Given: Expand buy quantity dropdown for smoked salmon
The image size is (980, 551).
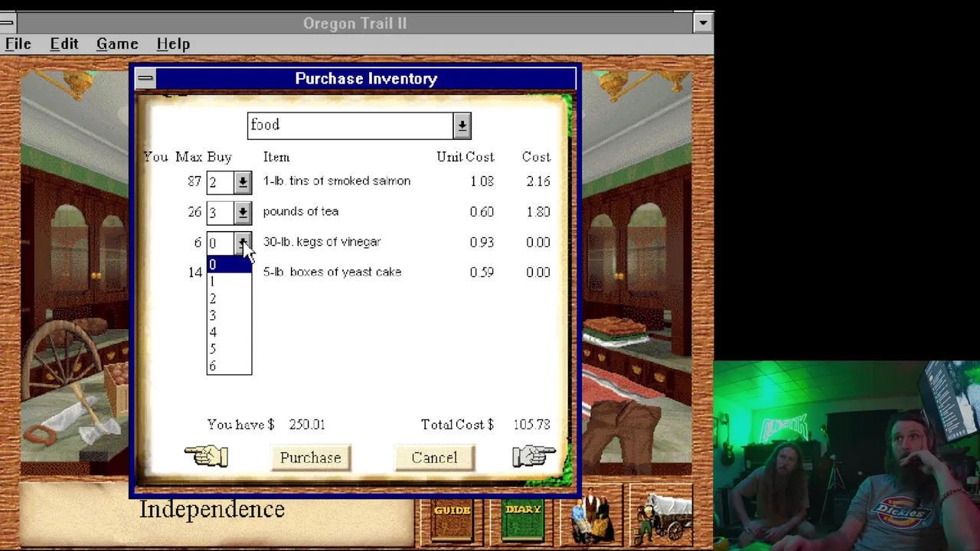Looking at the screenshot, I should click(243, 182).
